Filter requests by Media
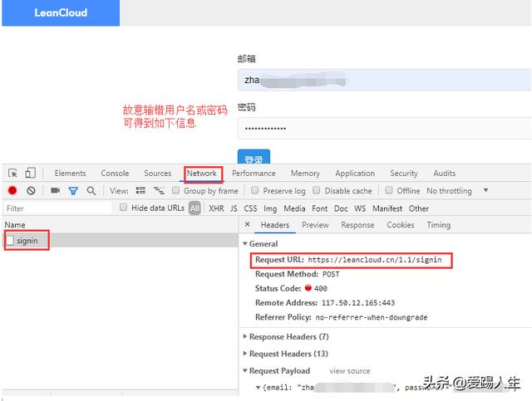 (x=294, y=208)
